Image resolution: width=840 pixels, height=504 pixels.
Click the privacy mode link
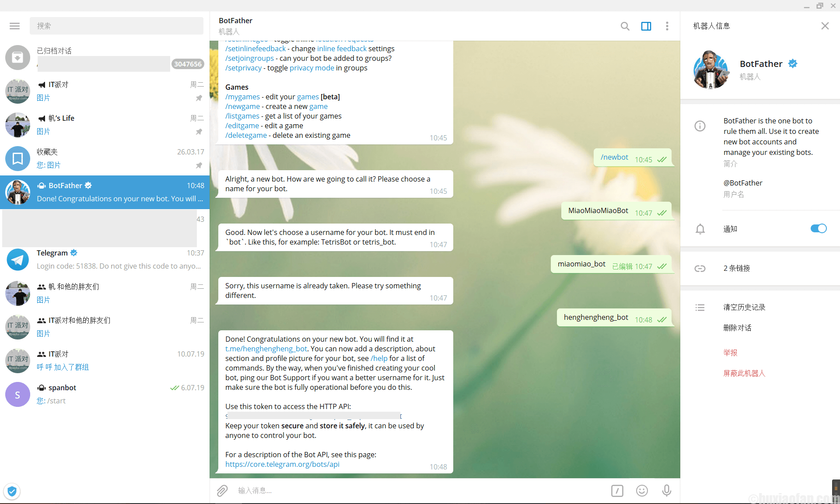point(311,68)
